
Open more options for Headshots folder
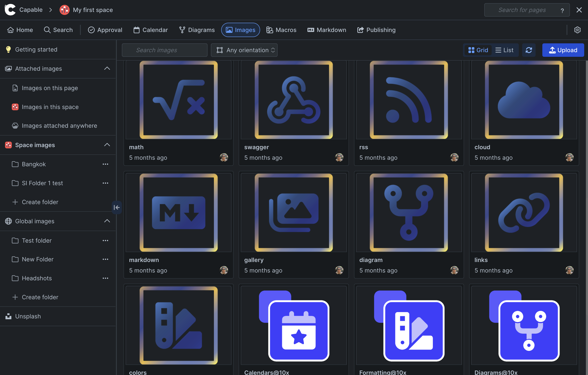(105, 278)
